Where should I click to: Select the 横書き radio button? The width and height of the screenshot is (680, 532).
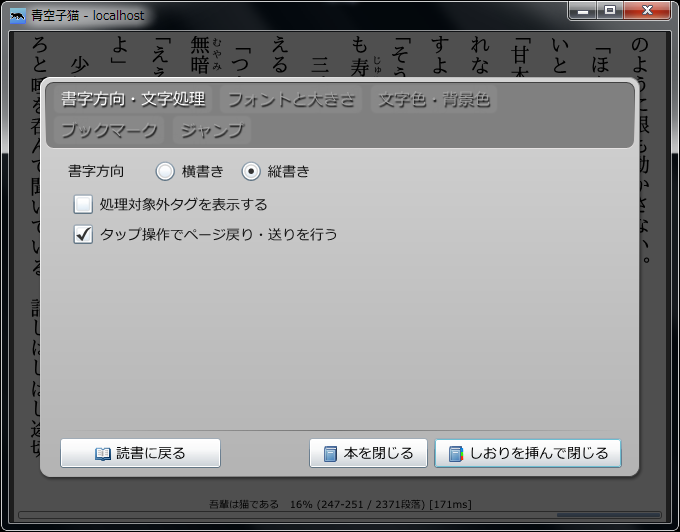tap(165, 171)
